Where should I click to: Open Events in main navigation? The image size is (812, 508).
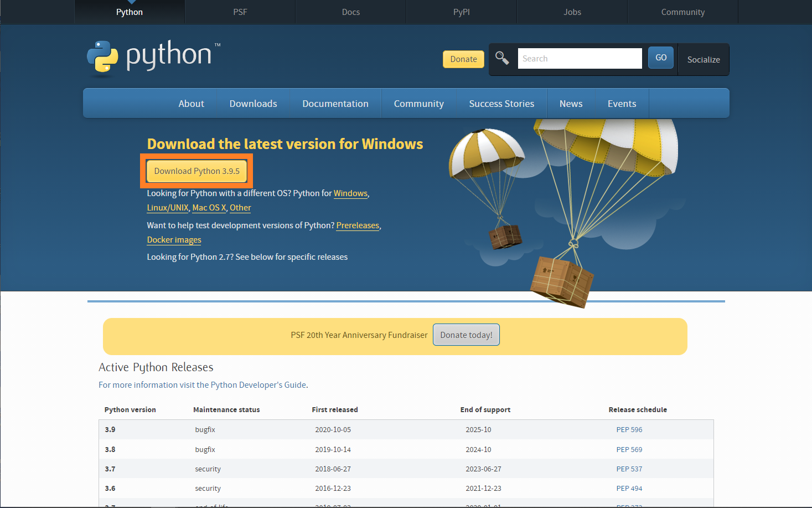click(x=622, y=104)
